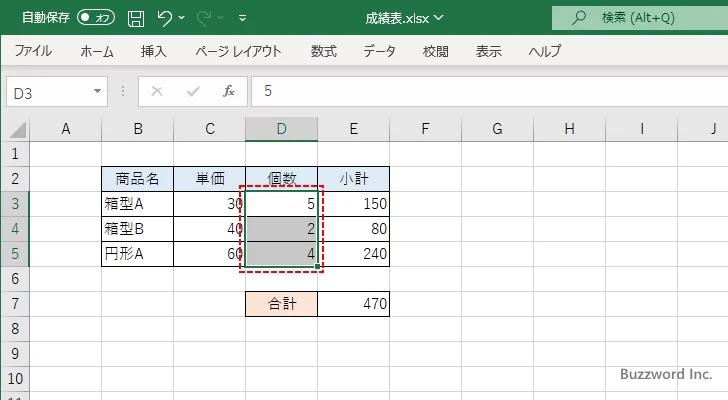The width and height of the screenshot is (728, 400).
Task: Select column F header
Action: pos(425,129)
